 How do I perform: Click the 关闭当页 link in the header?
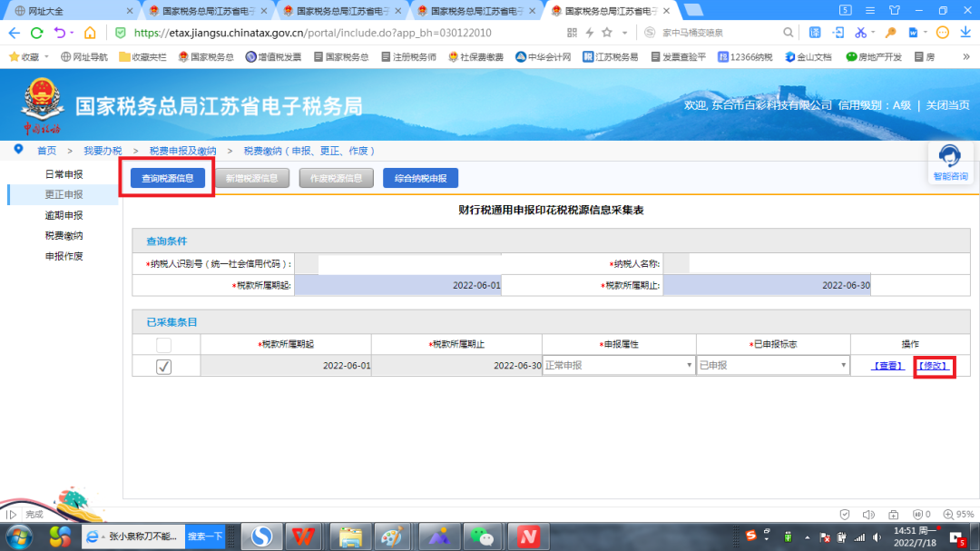coord(947,105)
